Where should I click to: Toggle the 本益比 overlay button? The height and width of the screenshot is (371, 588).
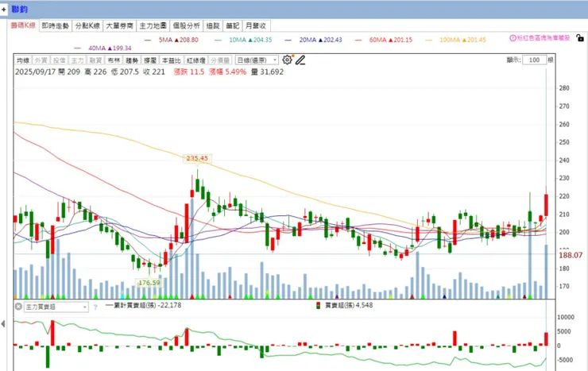[x=172, y=60]
